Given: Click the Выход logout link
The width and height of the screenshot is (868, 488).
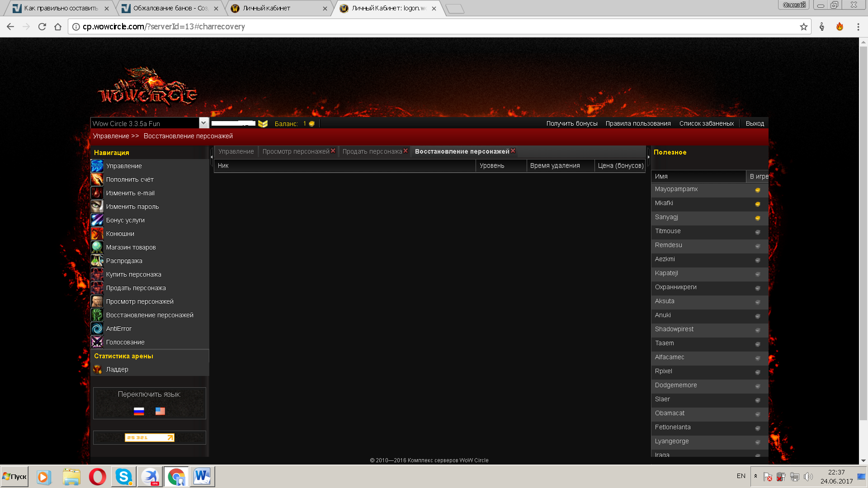Looking at the screenshot, I should click(755, 123).
